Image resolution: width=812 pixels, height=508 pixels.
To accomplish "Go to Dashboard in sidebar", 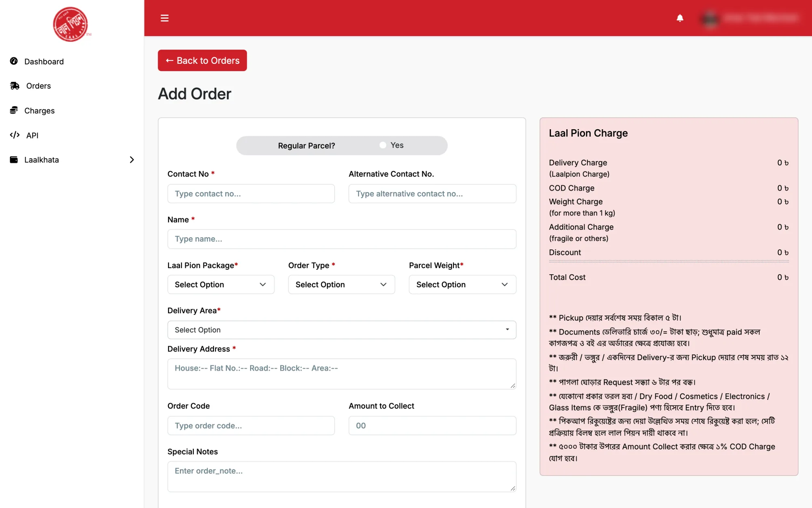I will click(44, 61).
